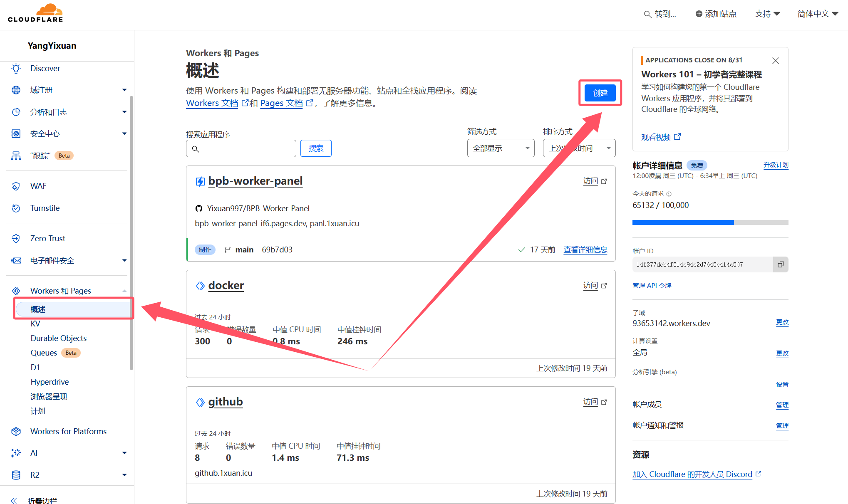Open the Workers 文档 link

click(x=212, y=103)
